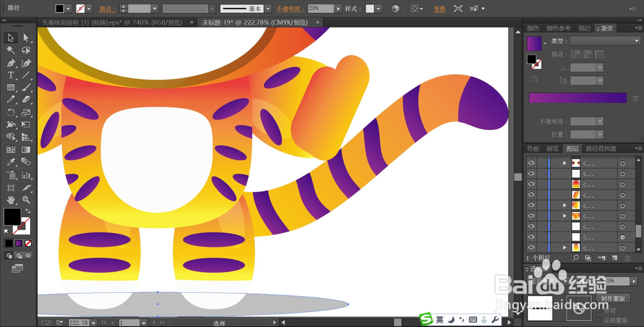Toggle visibility of the topmost visible layer row

pyautogui.click(x=531, y=163)
